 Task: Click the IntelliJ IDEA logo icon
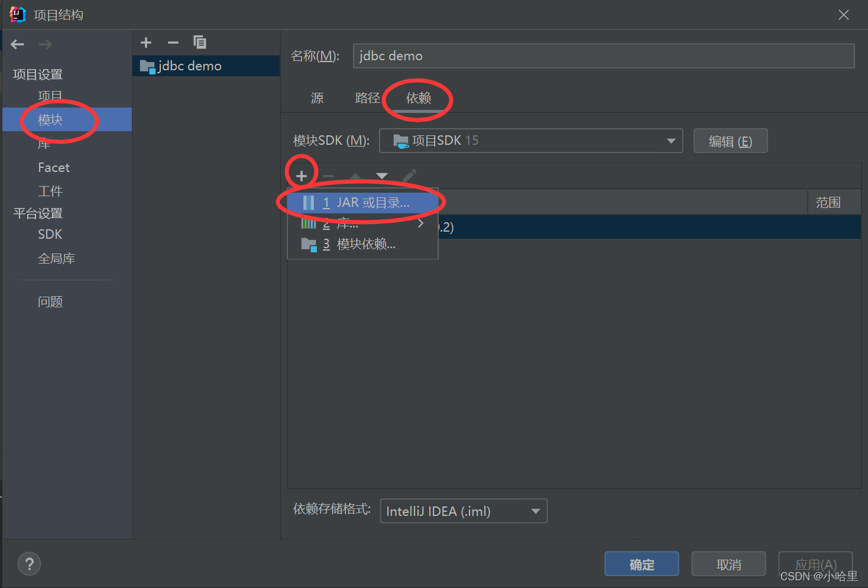coord(18,15)
